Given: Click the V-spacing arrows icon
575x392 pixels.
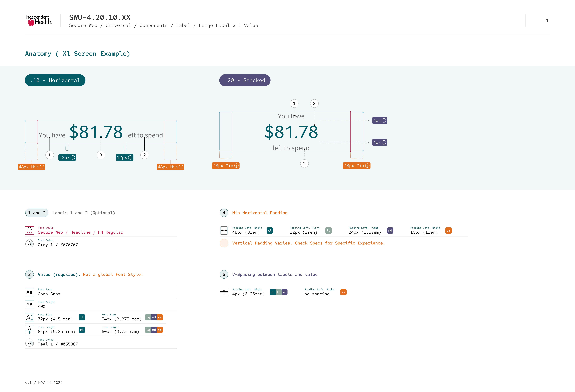Looking at the screenshot, I should click(224, 292).
